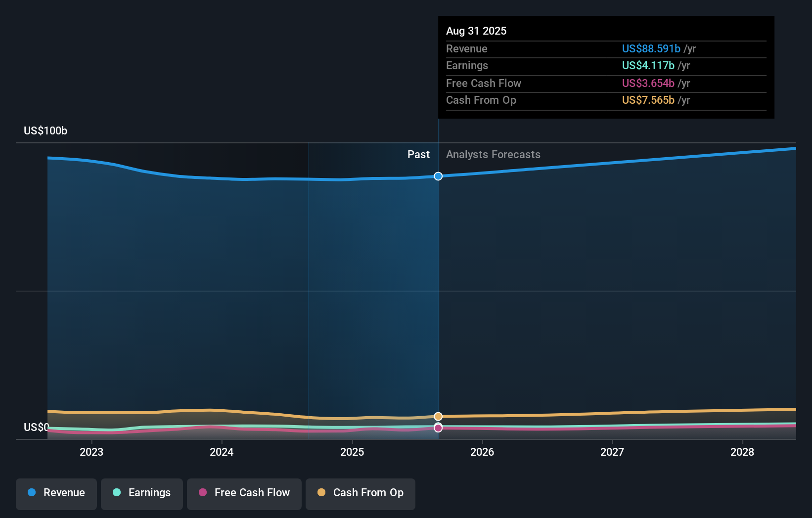
Task: Select the 2026 year axis label
Action: (483, 452)
